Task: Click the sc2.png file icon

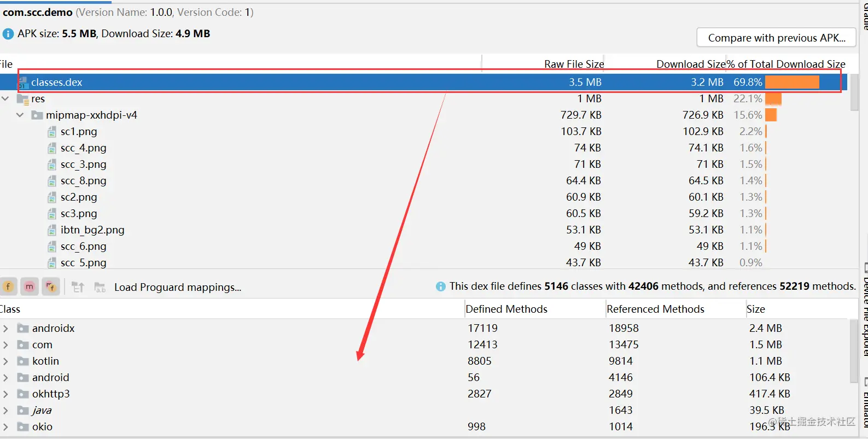Action: coord(52,197)
